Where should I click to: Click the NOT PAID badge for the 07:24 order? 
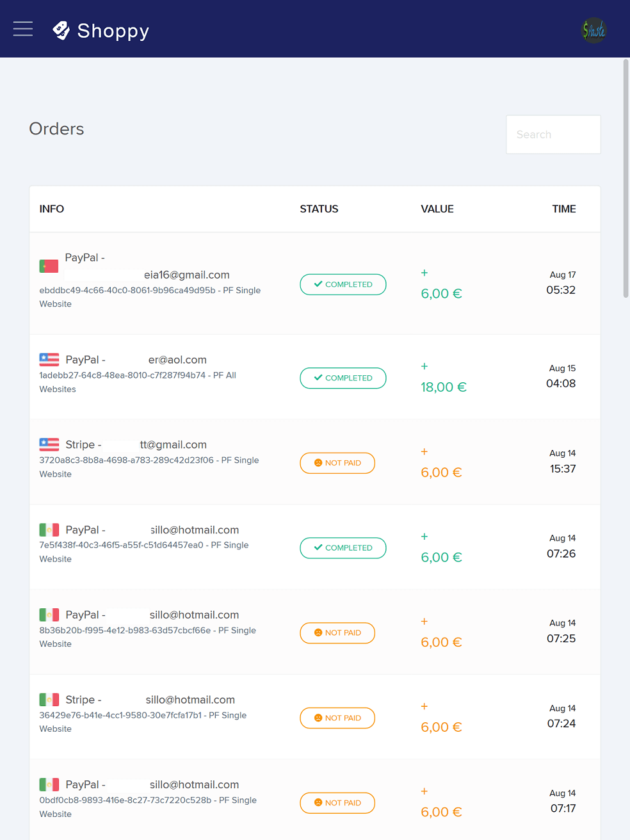click(337, 718)
